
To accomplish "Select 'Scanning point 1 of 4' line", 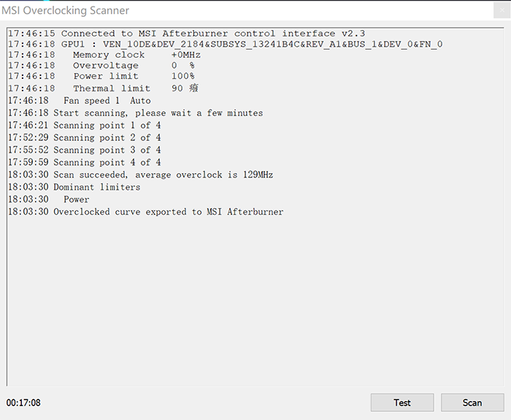I will [85, 125].
